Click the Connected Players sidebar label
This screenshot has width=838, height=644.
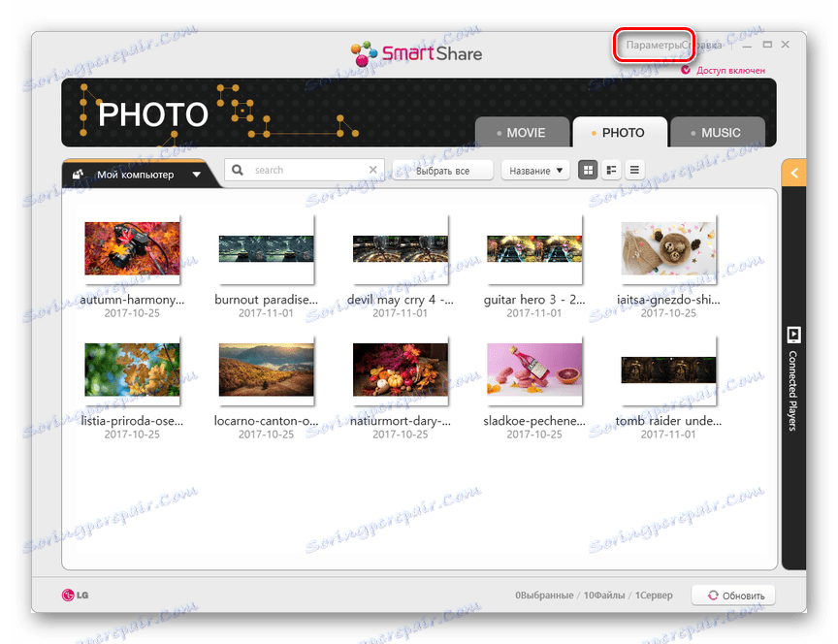tap(793, 391)
